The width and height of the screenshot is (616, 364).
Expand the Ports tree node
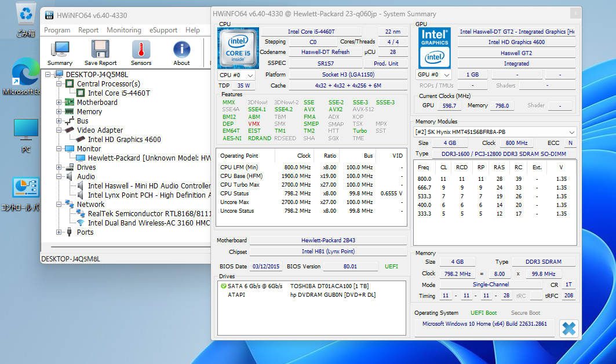[x=59, y=232]
